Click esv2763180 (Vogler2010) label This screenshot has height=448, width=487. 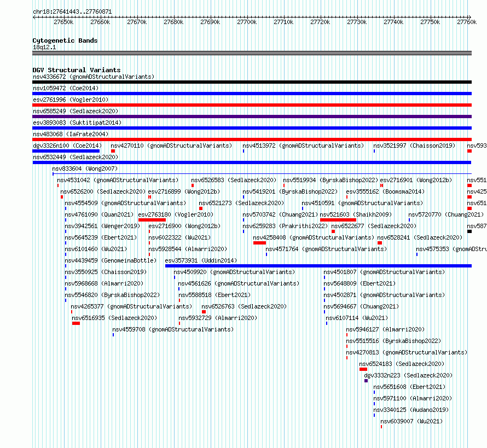(176, 214)
